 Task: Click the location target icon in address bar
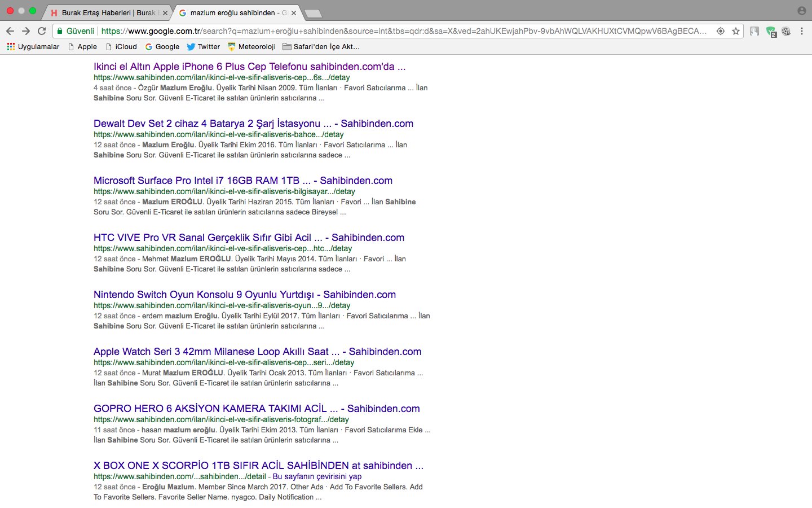(x=721, y=31)
